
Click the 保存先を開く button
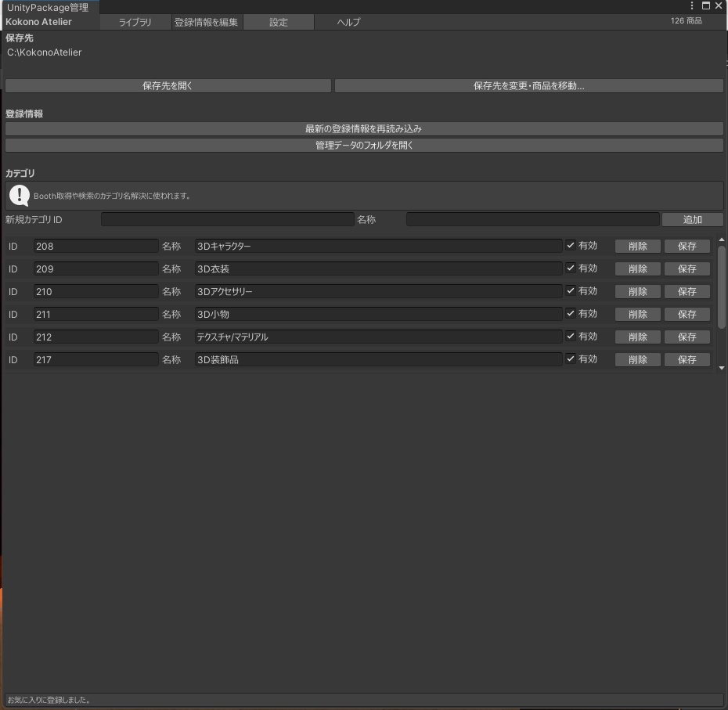pos(168,85)
